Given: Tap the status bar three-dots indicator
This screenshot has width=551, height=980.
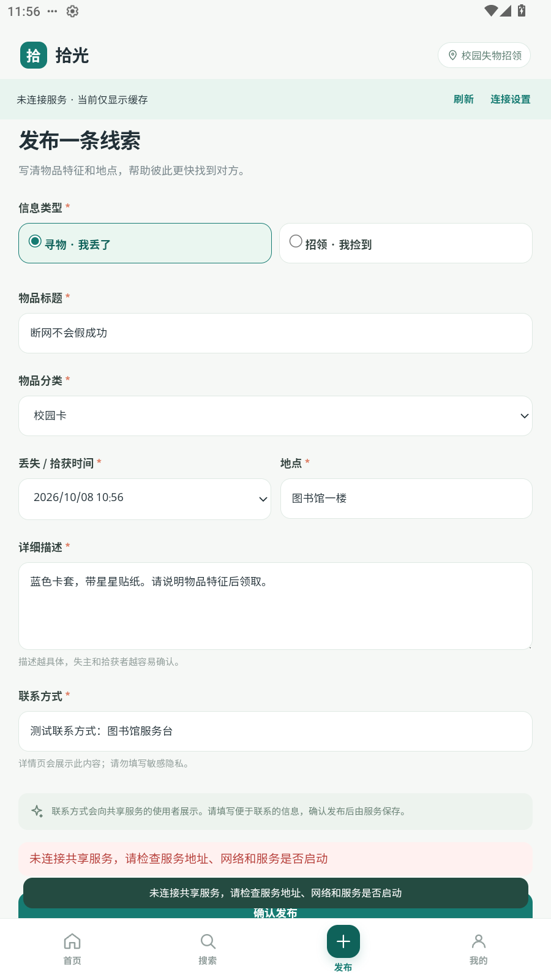Looking at the screenshot, I should 52,11.
